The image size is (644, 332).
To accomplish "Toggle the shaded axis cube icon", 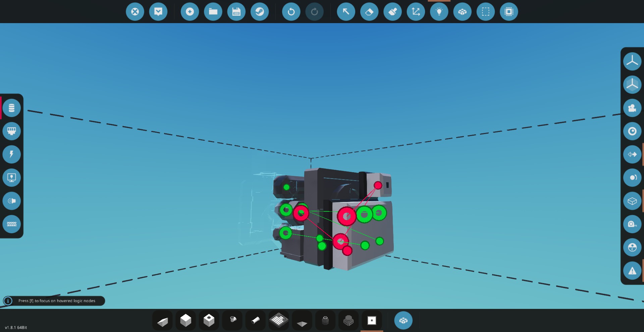I will click(632, 84).
